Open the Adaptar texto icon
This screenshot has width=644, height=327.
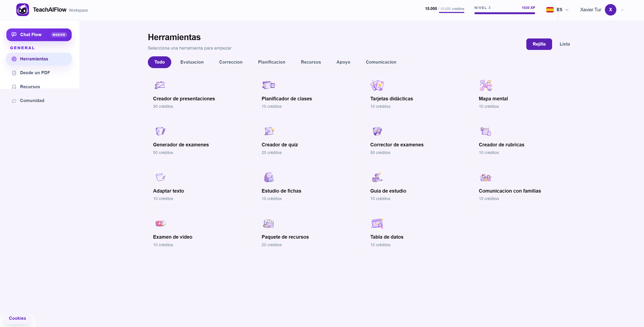[x=160, y=177]
